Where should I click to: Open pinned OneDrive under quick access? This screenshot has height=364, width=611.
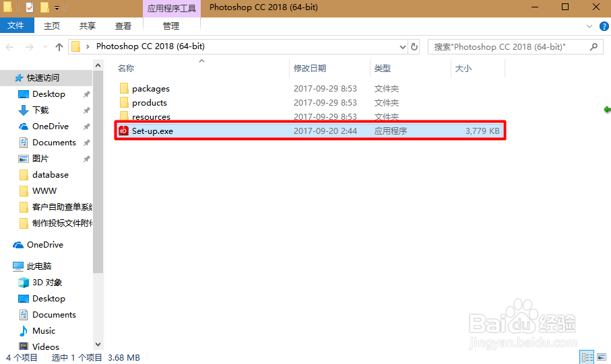click(51, 126)
